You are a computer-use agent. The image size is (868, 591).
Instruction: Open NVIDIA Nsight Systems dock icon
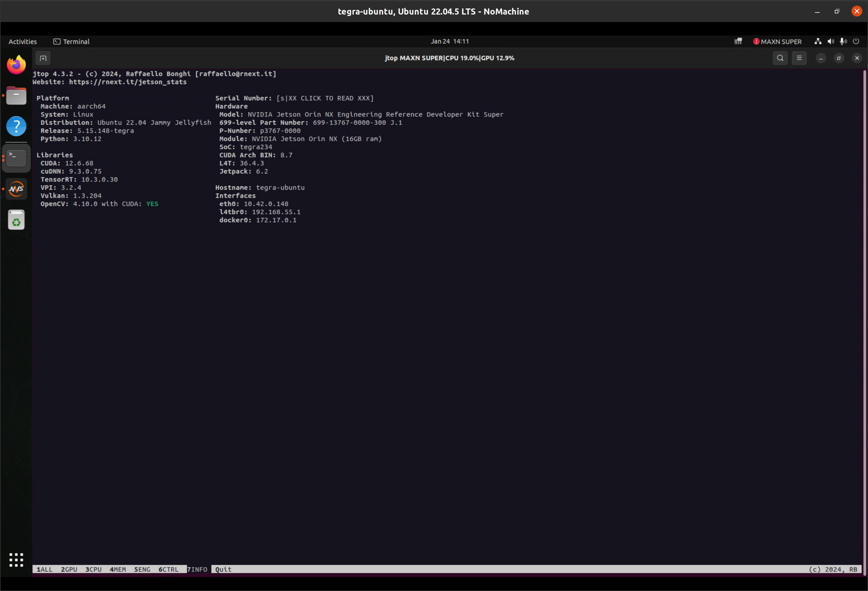pos(16,189)
